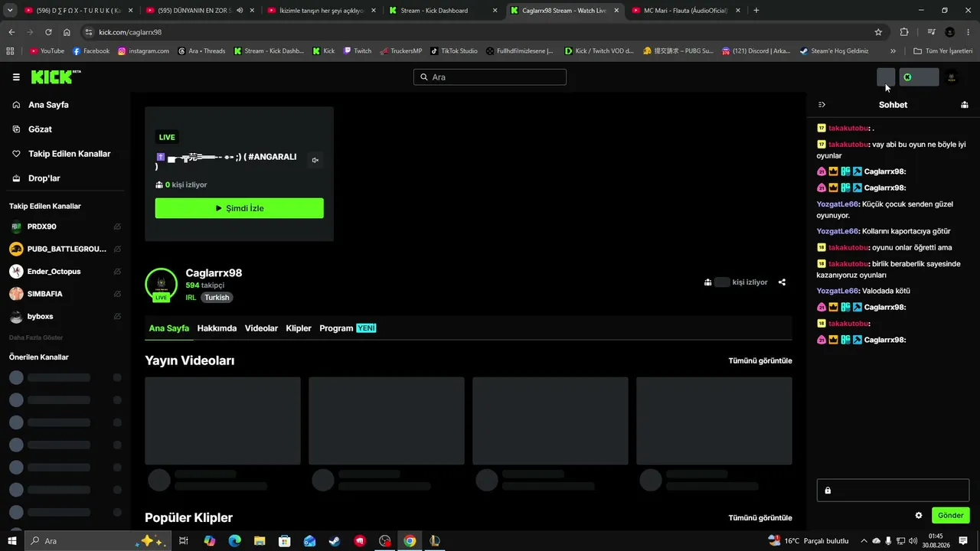Open the Facebook bookmark

pos(91,51)
